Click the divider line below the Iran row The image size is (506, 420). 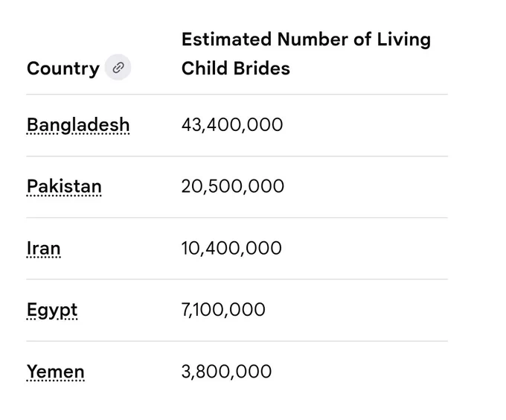tap(237, 279)
